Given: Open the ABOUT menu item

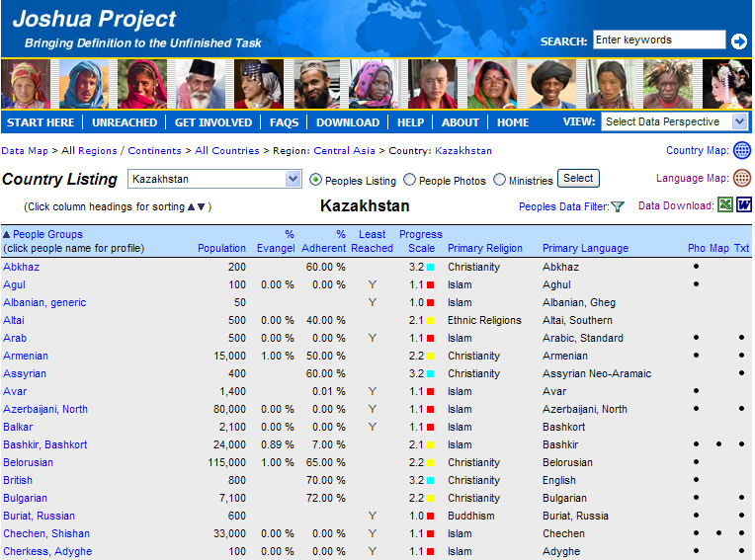Looking at the screenshot, I should click(461, 122).
